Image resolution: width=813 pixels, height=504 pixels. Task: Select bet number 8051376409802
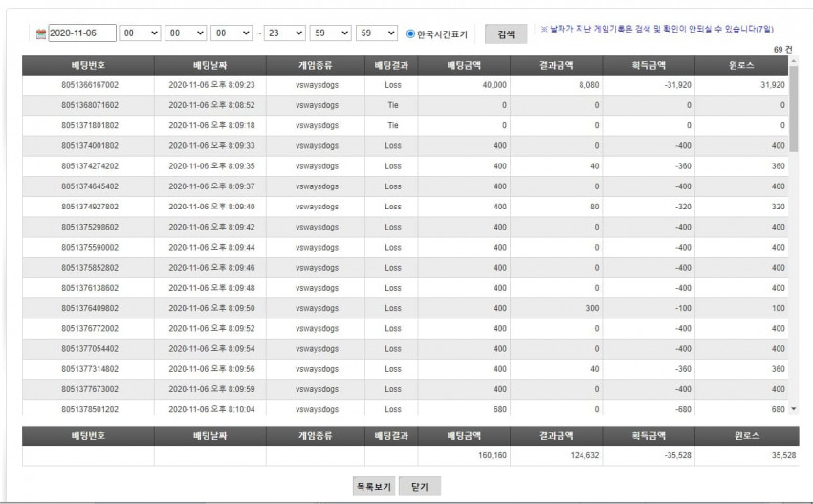coord(90,308)
